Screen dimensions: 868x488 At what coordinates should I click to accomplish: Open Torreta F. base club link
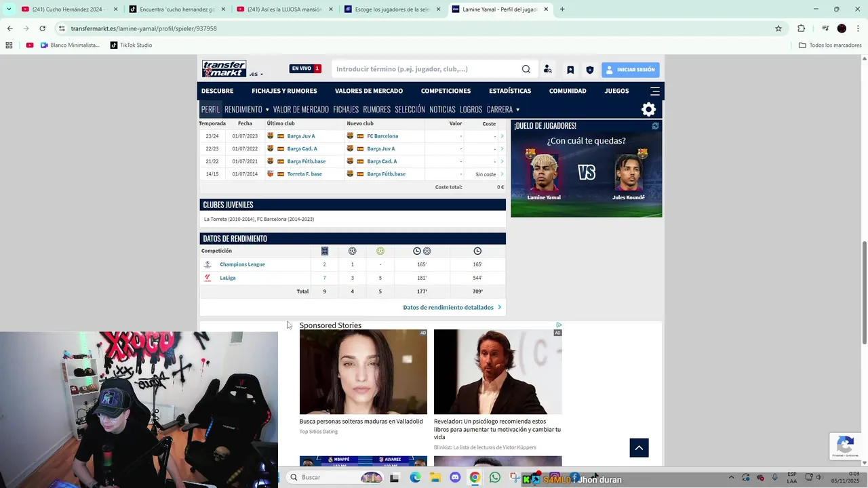pos(304,174)
